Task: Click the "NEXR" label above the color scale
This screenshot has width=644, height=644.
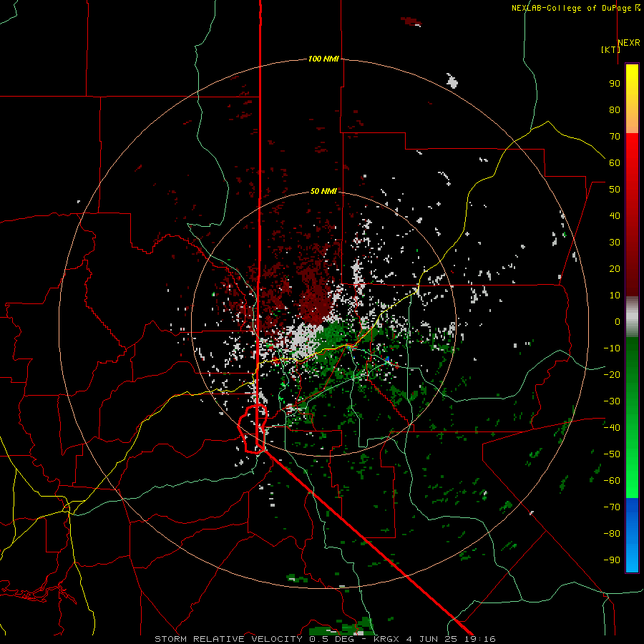Action: pyautogui.click(x=629, y=43)
